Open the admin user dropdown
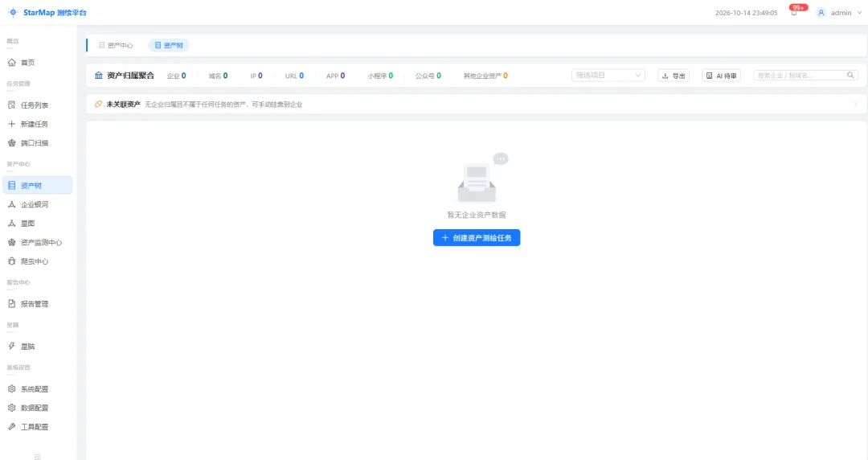 tap(840, 13)
